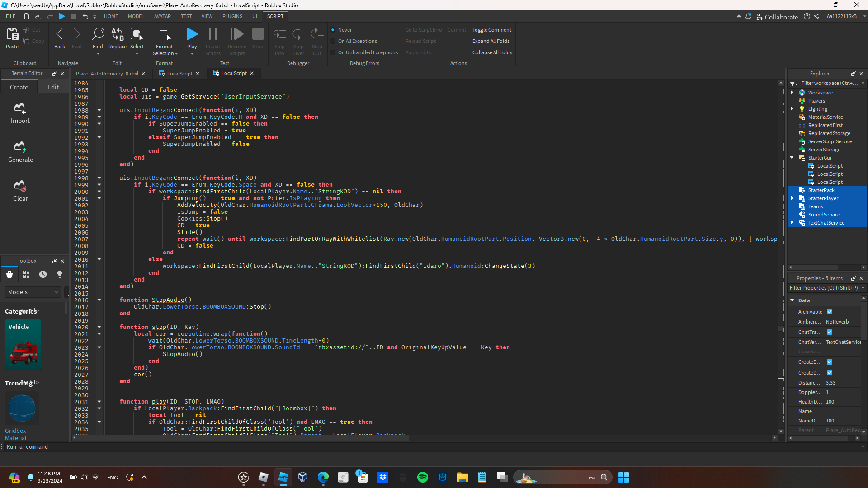Select On All Exceptions option

click(333, 41)
